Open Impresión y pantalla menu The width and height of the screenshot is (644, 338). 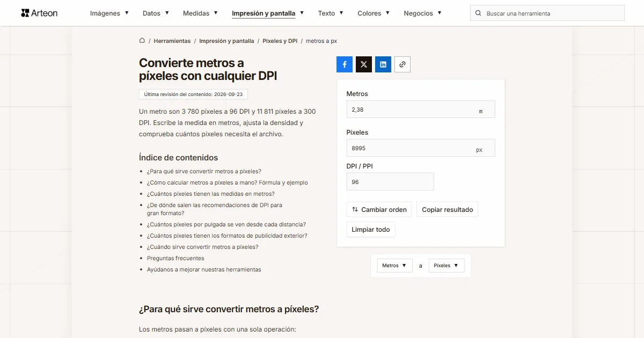click(x=268, y=13)
